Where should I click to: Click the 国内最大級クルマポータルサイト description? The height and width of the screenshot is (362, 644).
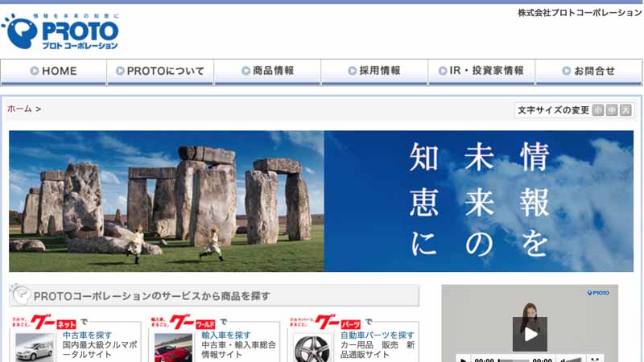[100, 350]
